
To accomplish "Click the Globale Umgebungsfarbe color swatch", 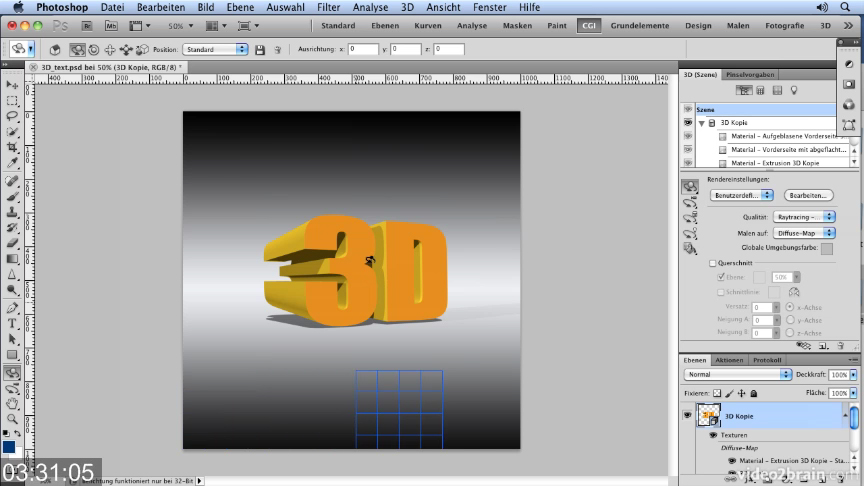I will coord(827,249).
